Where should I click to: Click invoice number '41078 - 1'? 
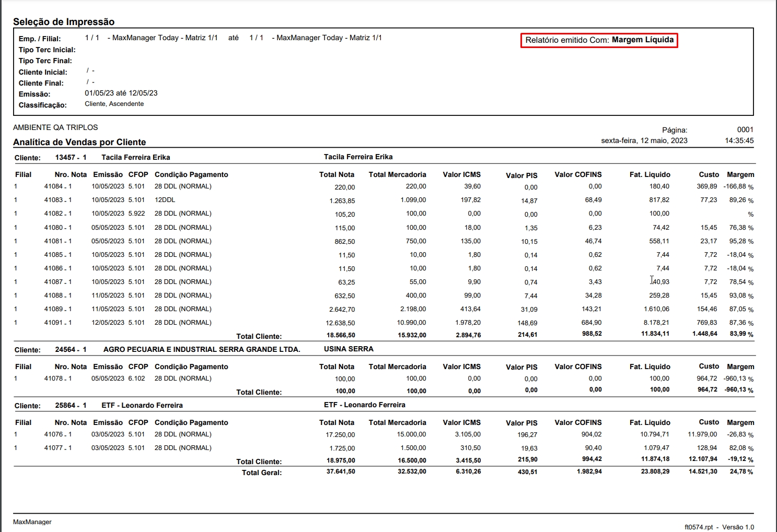58,379
